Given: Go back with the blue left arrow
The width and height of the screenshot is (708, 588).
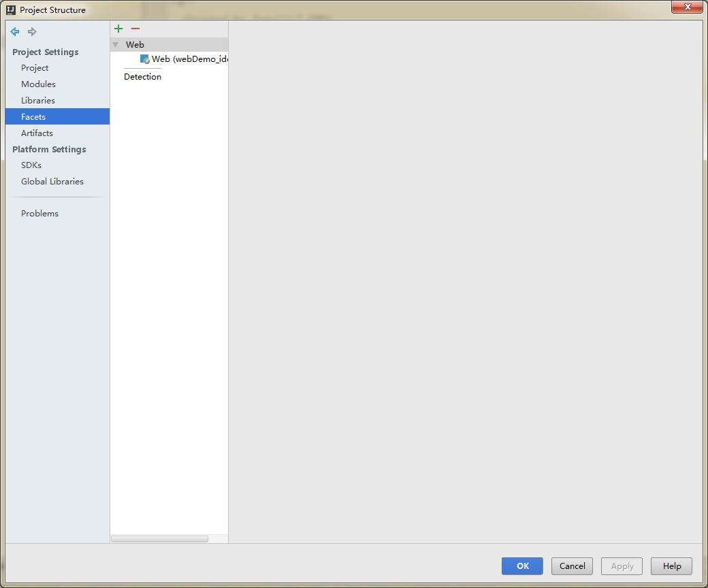Looking at the screenshot, I should pos(15,31).
